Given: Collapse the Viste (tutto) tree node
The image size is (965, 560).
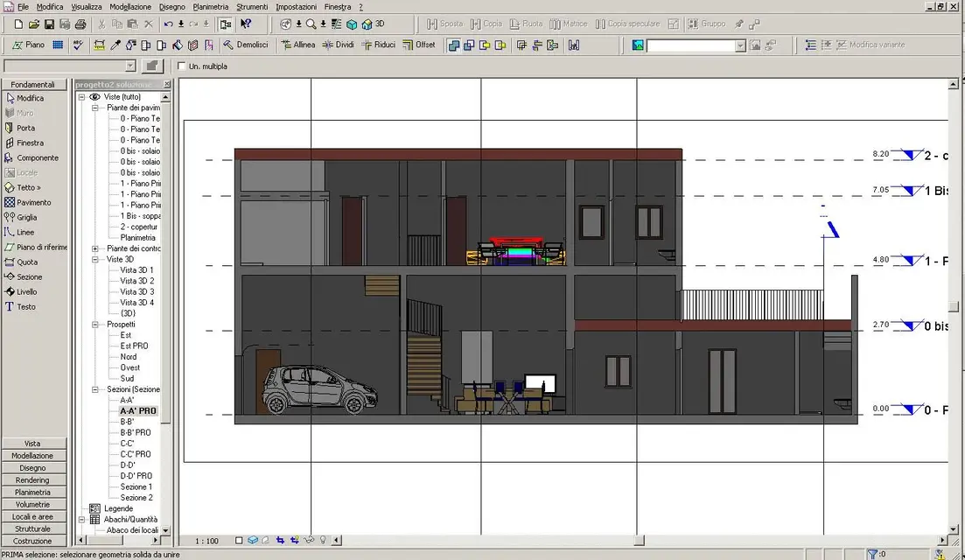Looking at the screenshot, I should tap(81, 96).
